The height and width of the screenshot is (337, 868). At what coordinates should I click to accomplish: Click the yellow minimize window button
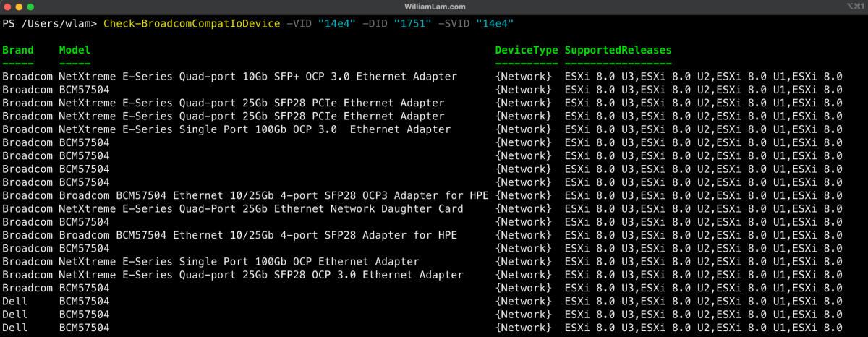click(x=19, y=5)
